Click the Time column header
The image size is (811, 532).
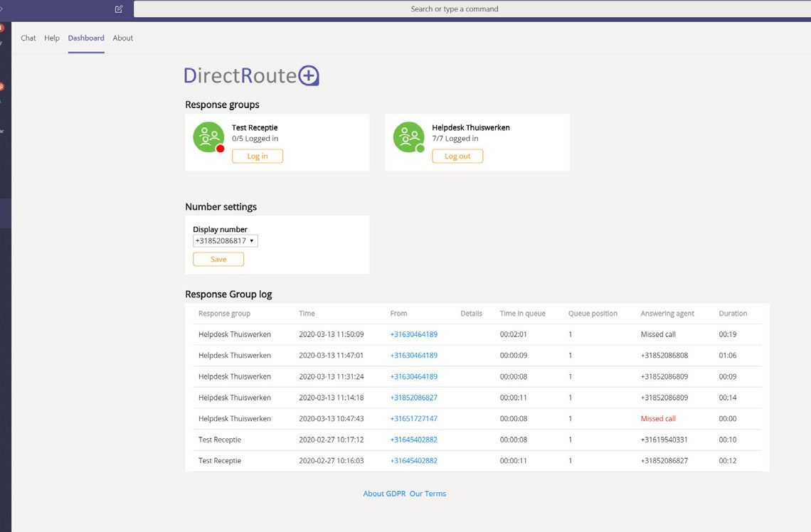pos(307,314)
